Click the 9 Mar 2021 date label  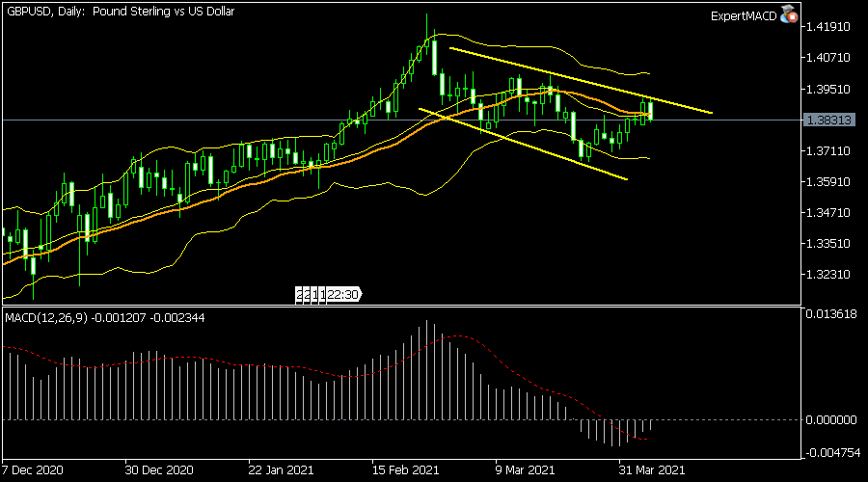(527, 469)
